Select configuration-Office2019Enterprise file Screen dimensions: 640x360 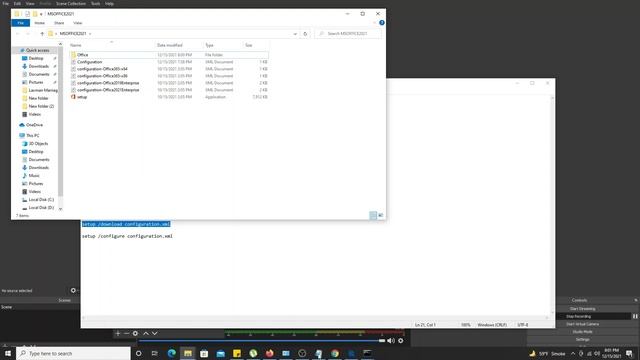click(x=108, y=83)
